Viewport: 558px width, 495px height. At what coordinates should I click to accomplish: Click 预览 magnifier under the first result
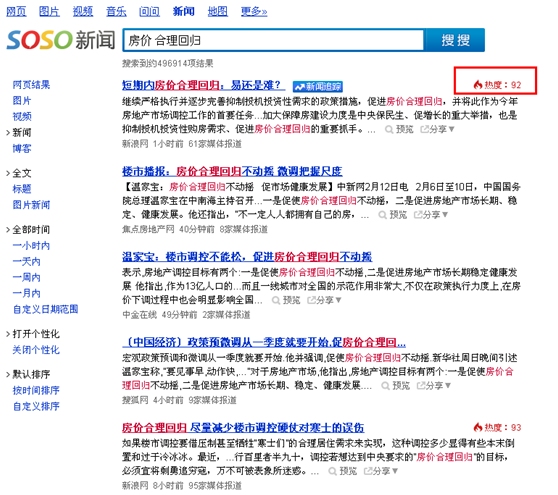pyautogui.click(x=399, y=129)
